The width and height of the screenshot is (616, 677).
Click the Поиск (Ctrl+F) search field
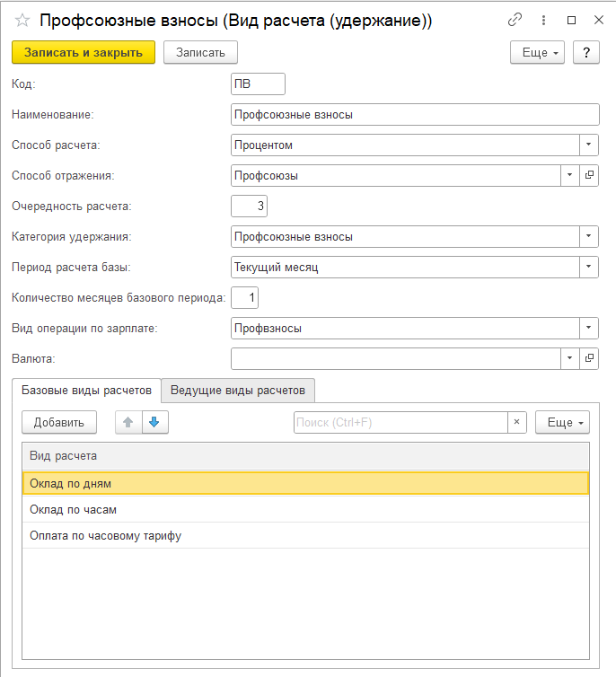click(400, 422)
